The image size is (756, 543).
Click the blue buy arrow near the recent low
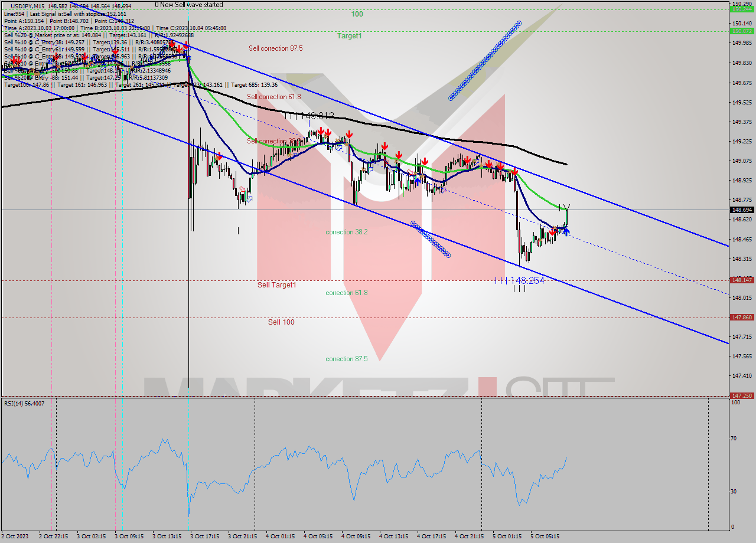[x=566, y=231]
